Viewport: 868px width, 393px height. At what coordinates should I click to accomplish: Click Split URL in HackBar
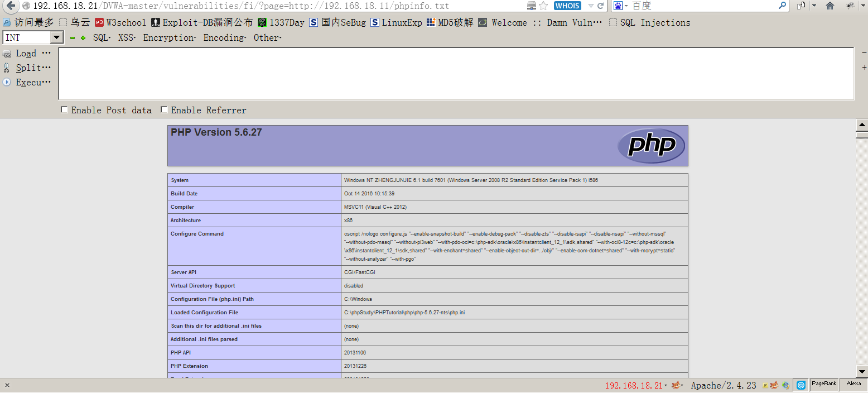[27, 68]
